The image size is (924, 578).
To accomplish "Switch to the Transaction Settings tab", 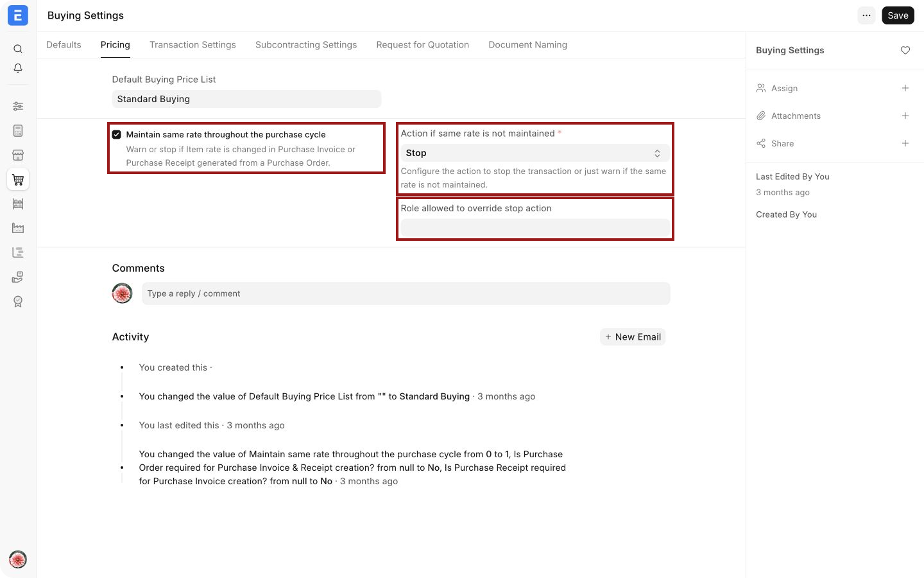I will [193, 45].
